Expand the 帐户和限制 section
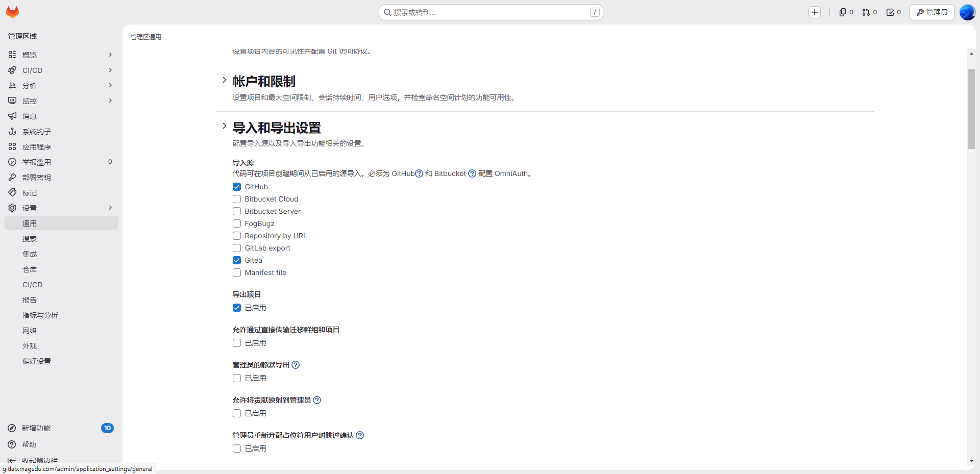 pyautogui.click(x=224, y=80)
